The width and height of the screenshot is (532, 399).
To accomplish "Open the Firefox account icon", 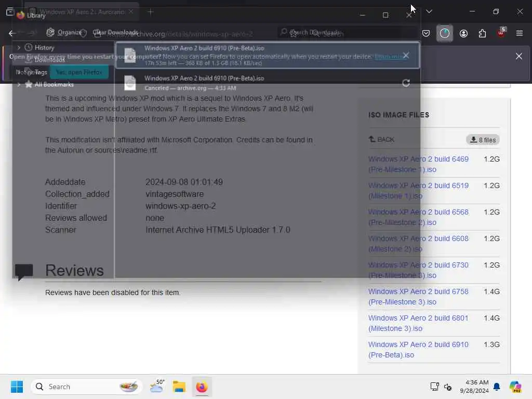I will pos(463,33).
